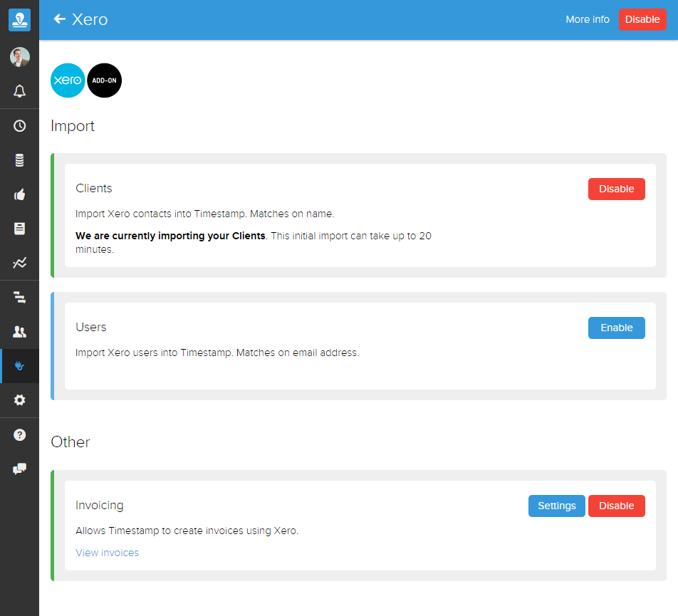
Task: Open the reports line chart icon
Action: tap(19, 263)
